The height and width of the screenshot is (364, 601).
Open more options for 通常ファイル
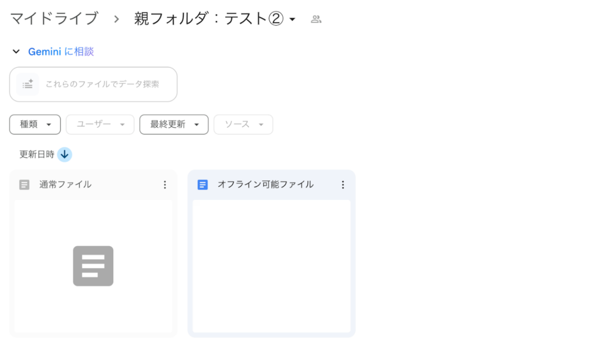pos(165,185)
